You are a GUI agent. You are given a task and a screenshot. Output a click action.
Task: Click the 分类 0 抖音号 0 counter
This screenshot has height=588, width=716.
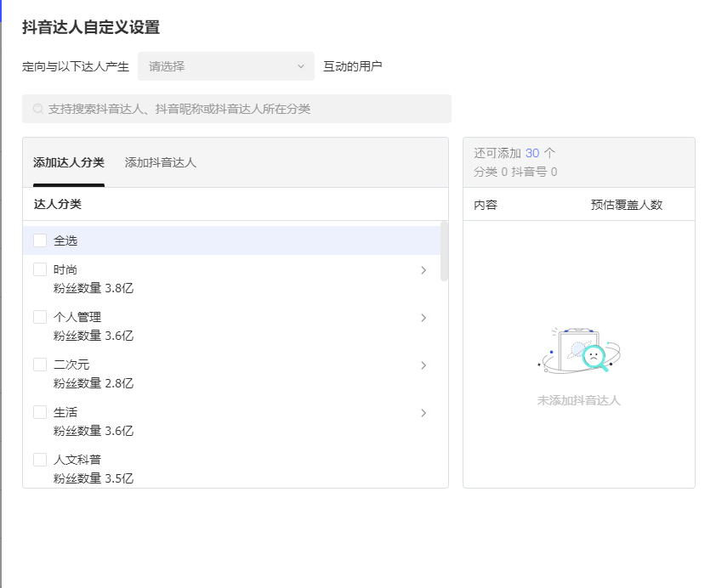tap(515, 172)
